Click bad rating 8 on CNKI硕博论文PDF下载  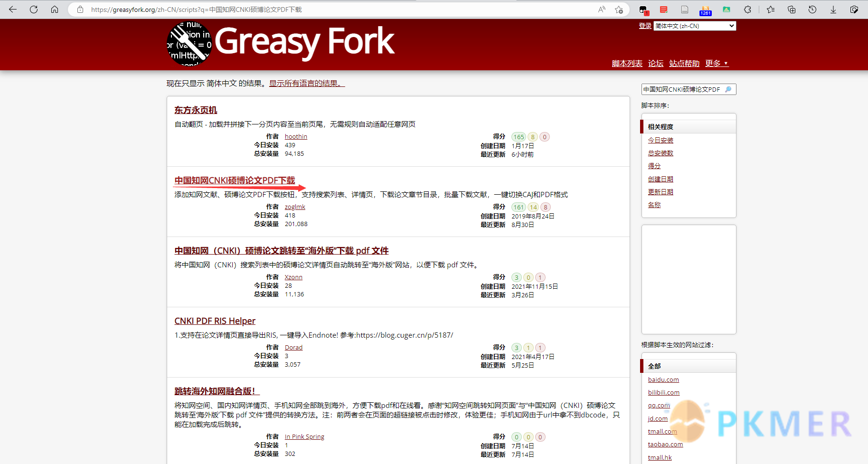(546, 207)
